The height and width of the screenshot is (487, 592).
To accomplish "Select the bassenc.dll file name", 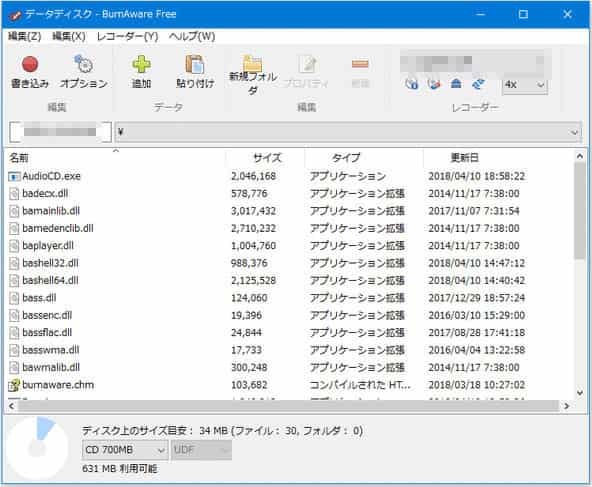I will click(x=47, y=315).
